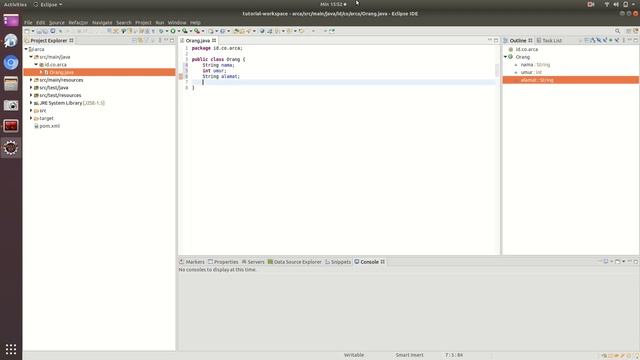Click the Run with Coverage toolbar icon

[185, 31]
